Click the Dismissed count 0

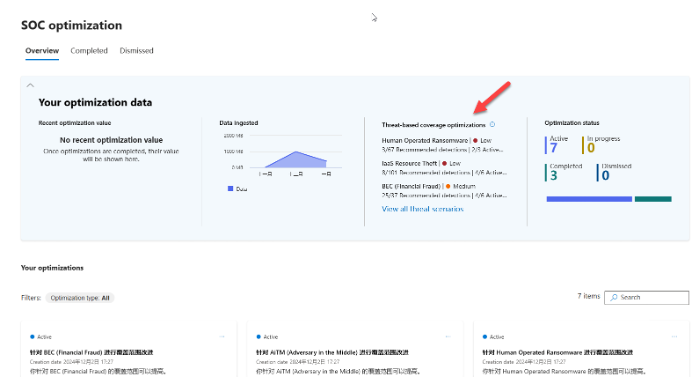coord(605,176)
